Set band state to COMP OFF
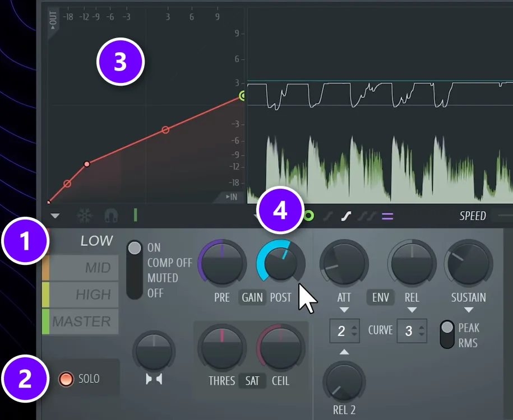The image size is (513, 420). (x=169, y=263)
